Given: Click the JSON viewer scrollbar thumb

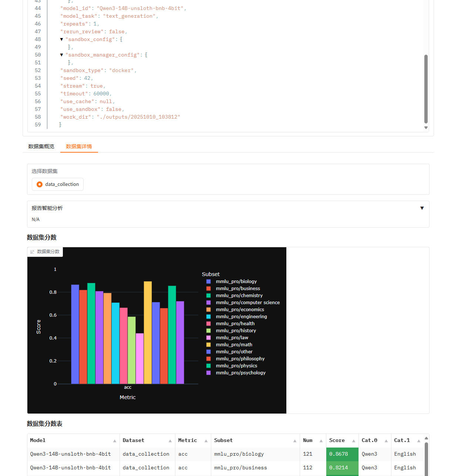Looking at the screenshot, I should pos(426,89).
